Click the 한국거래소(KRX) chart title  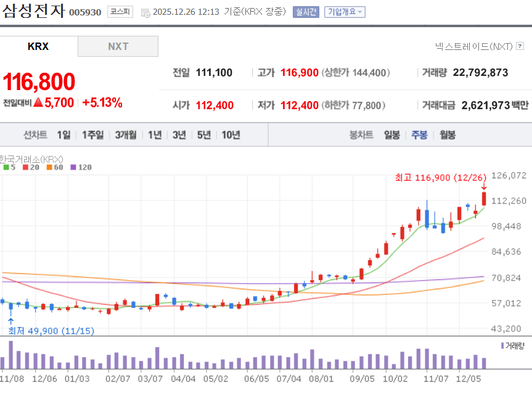pyautogui.click(x=31, y=159)
